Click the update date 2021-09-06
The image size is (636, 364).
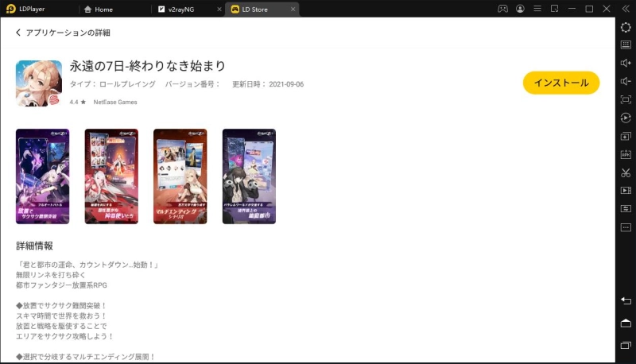pos(286,84)
